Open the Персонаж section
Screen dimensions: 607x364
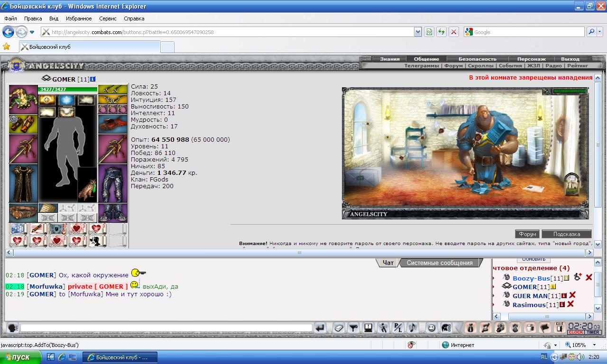tap(532, 59)
